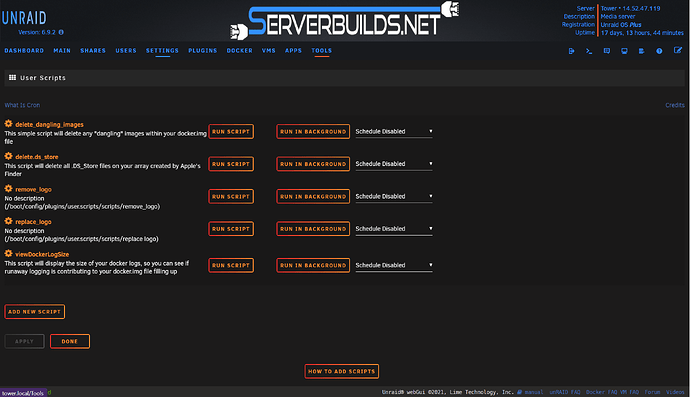Click the gear icon next to viewDockerLogSize
The image size is (690, 397).
(8, 254)
